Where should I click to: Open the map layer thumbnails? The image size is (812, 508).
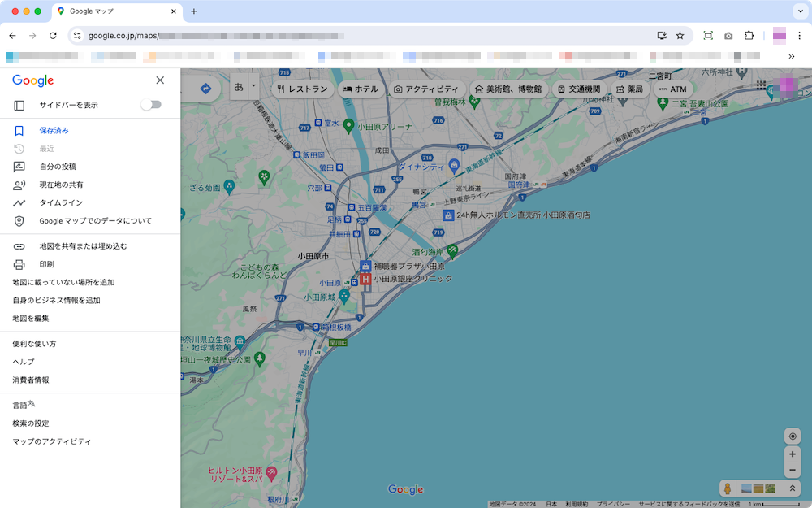(758, 488)
